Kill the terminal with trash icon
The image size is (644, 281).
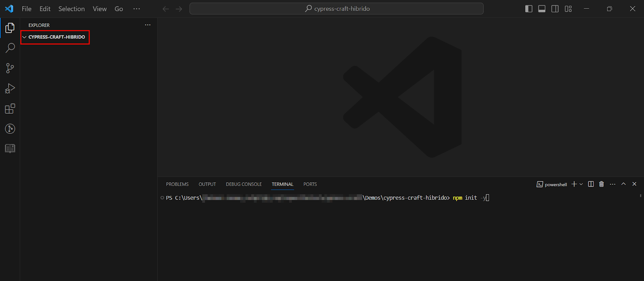tap(602, 184)
